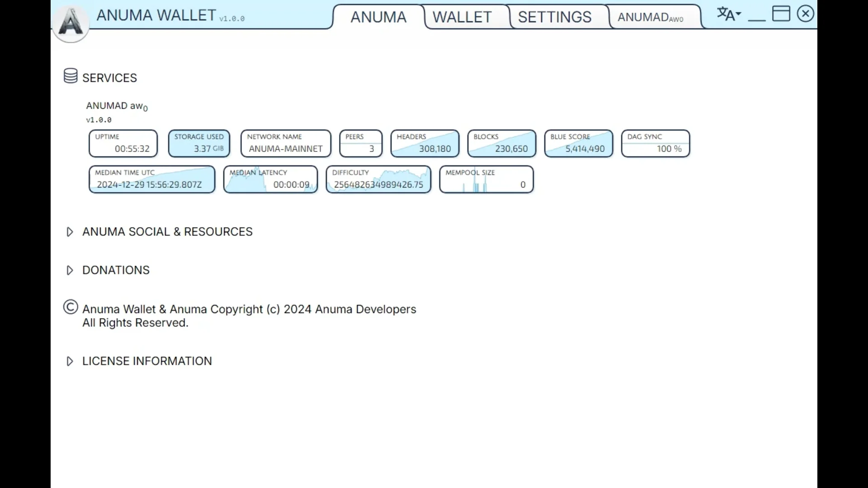Open the language selector icon
Viewport: 868px width, 488px height.
point(728,14)
